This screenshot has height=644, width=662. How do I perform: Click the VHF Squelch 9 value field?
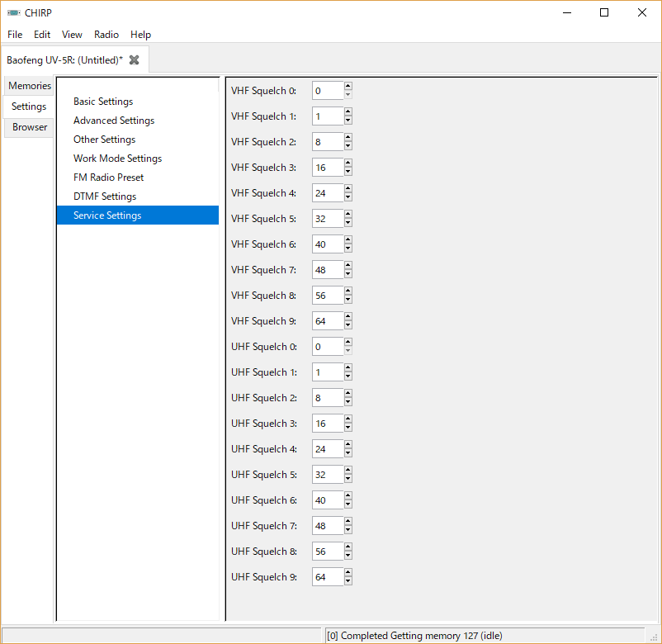(x=328, y=321)
